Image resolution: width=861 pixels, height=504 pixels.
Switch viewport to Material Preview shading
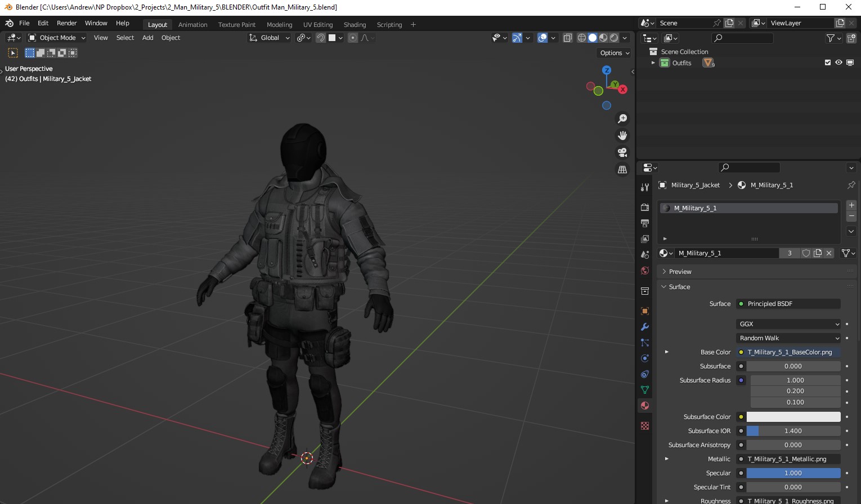click(603, 38)
